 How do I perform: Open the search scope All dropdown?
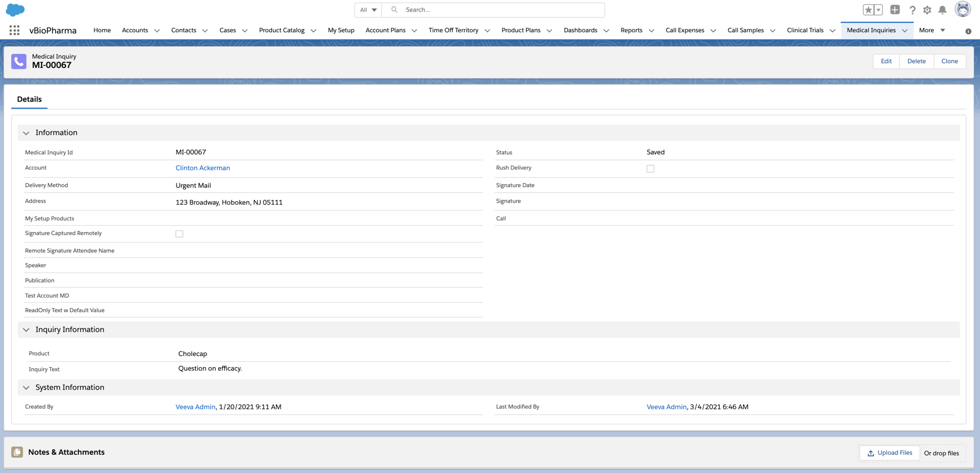[368, 10]
